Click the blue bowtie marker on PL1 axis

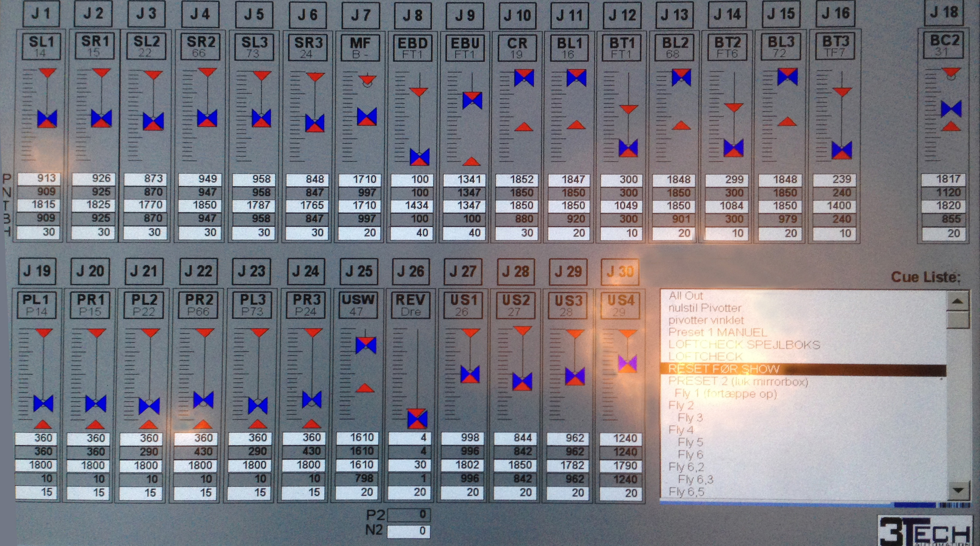point(43,404)
